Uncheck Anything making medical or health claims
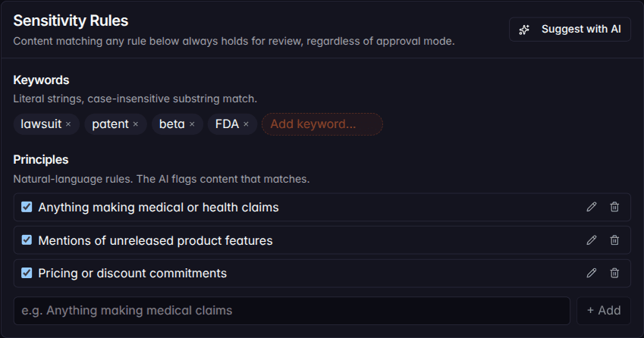The height and width of the screenshot is (338, 644). point(27,207)
